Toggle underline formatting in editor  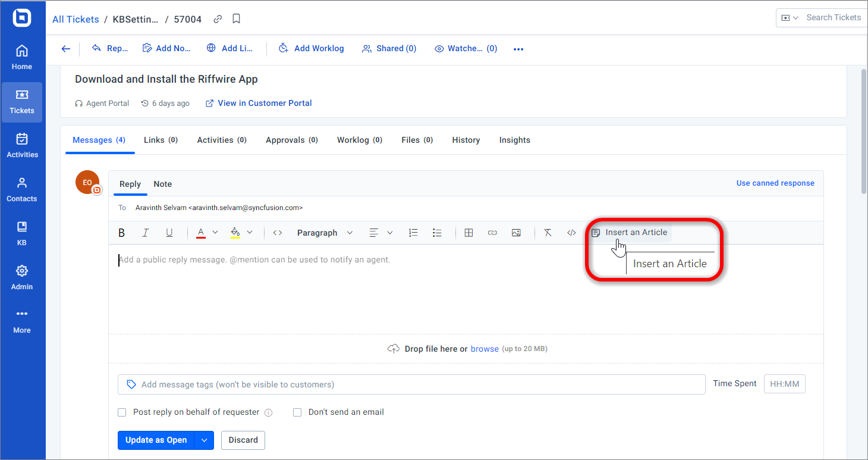169,233
